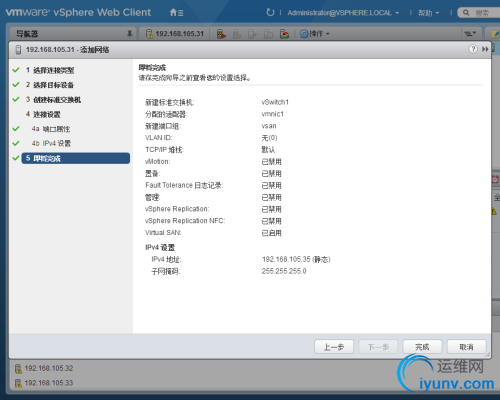Viewport: 500px width, 400px height.
Task: Click the 192.168.105.31 host tab icon
Action: click(149, 34)
